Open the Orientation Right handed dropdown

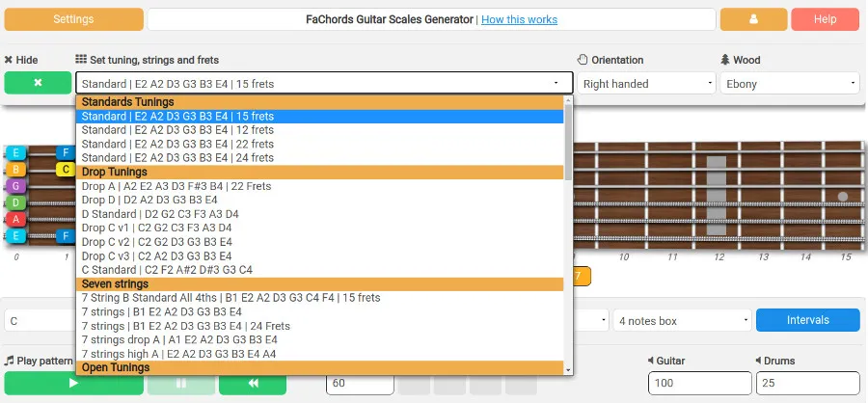646,84
